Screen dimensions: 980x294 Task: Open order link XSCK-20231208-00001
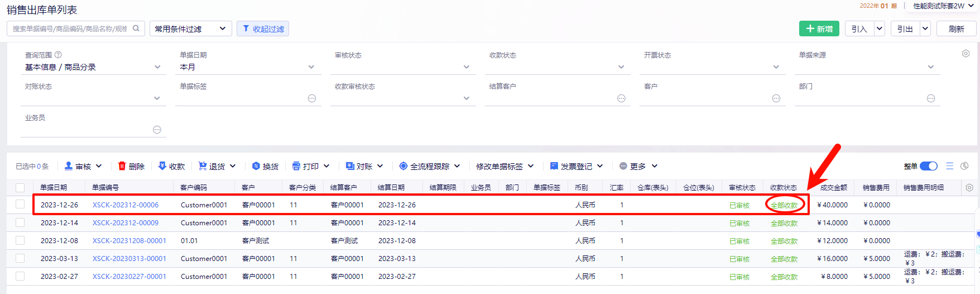[129, 240]
